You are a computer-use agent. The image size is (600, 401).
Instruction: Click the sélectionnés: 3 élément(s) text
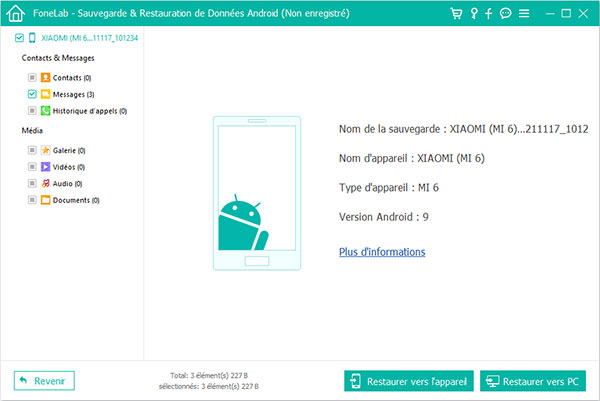(x=209, y=386)
